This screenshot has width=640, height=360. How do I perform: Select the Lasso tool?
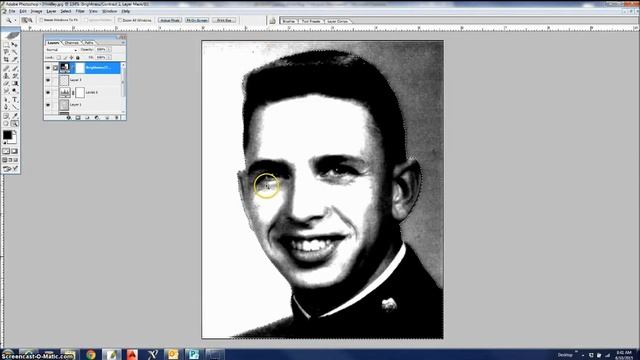pyautogui.click(x=6, y=52)
